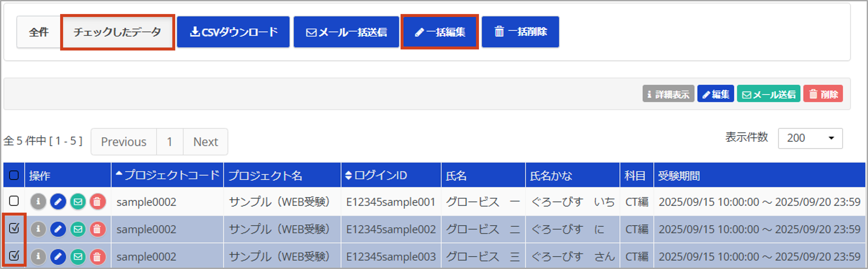This screenshot has width=868, height=269.
Task: Click kana cell ぐろーびす さん
Action: click(573, 257)
